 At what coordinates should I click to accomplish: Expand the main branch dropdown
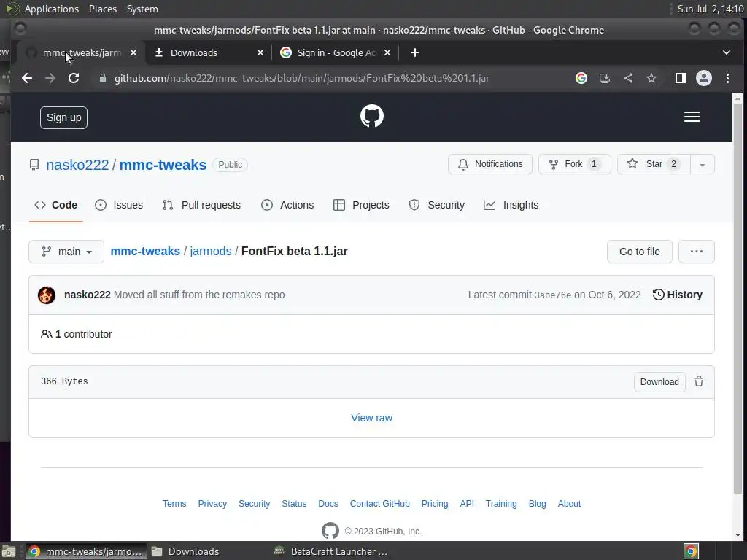tap(66, 252)
